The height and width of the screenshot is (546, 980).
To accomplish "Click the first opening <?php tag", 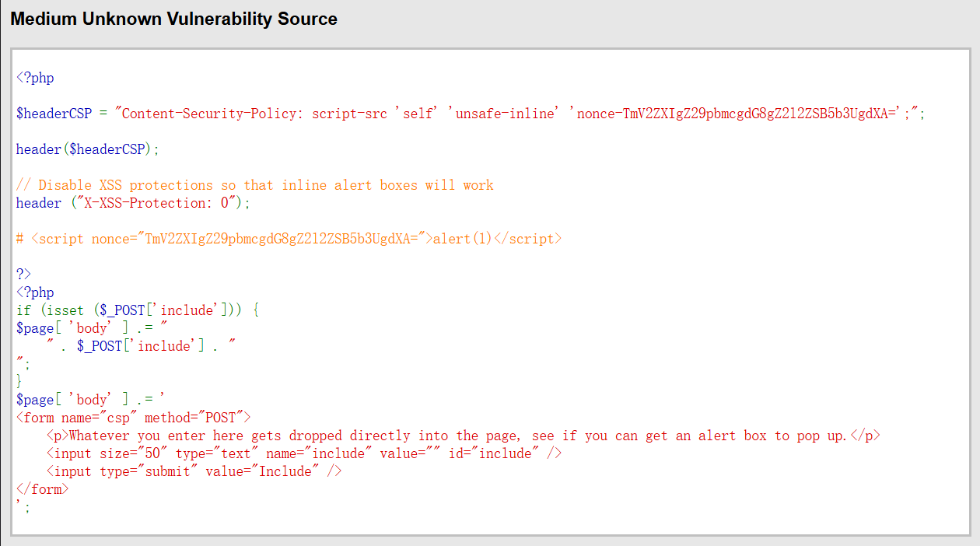I will 35,78.
